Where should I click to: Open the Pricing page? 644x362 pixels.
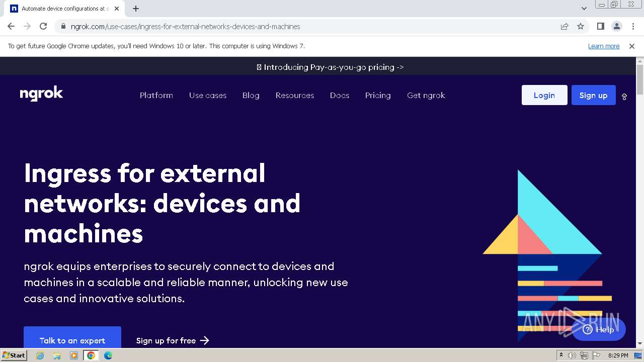(x=378, y=95)
